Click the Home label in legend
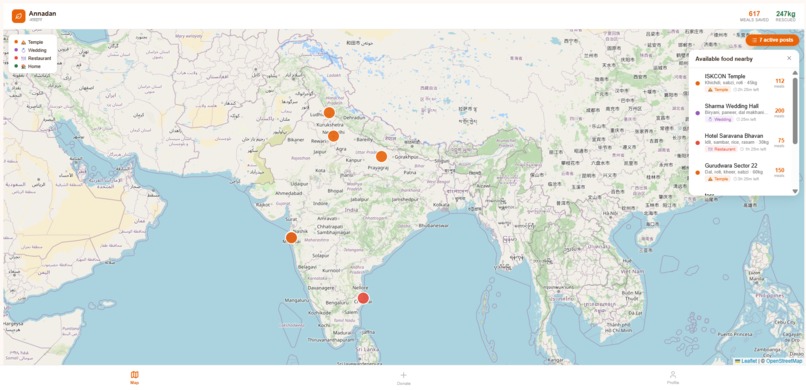 point(34,66)
